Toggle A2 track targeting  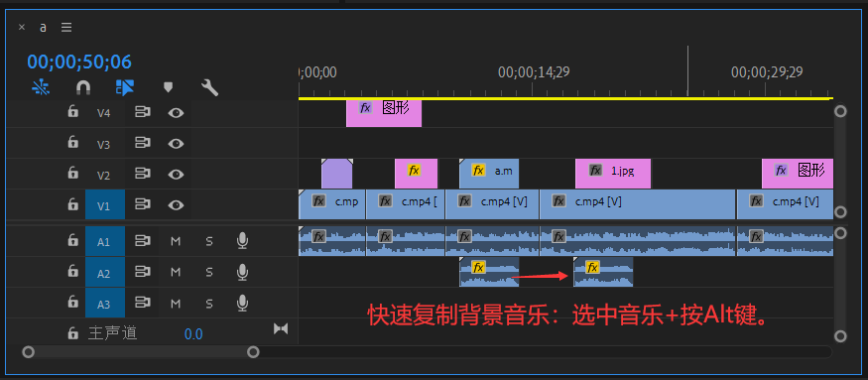coord(104,273)
